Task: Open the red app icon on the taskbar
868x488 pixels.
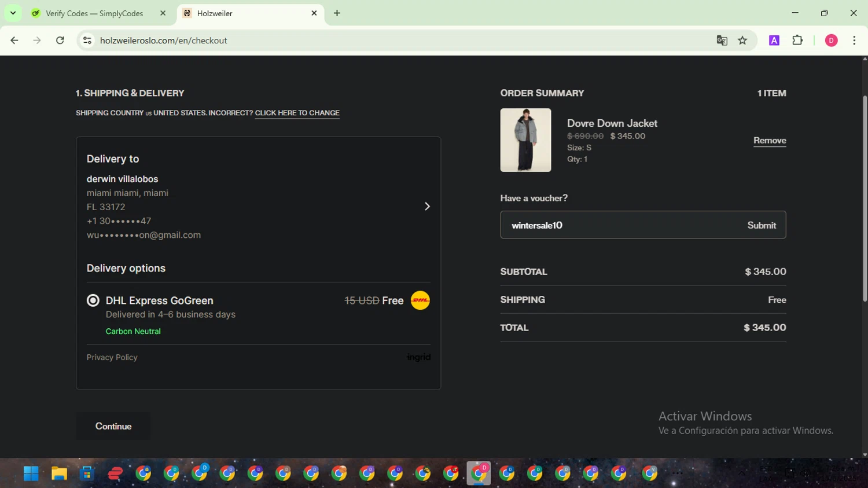Action: pos(115,474)
